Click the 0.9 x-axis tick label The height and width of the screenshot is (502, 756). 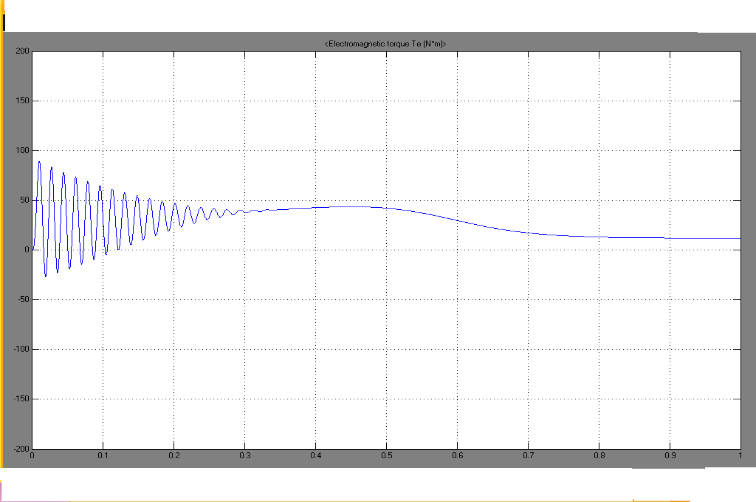pyautogui.click(x=669, y=455)
